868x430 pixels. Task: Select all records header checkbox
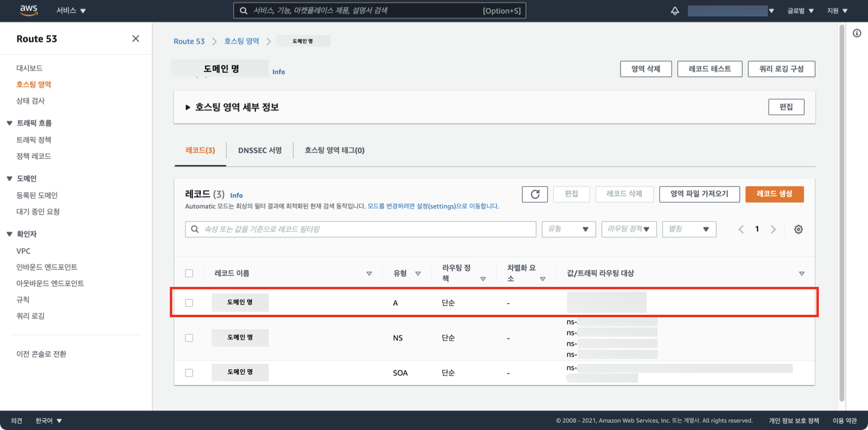pos(189,274)
